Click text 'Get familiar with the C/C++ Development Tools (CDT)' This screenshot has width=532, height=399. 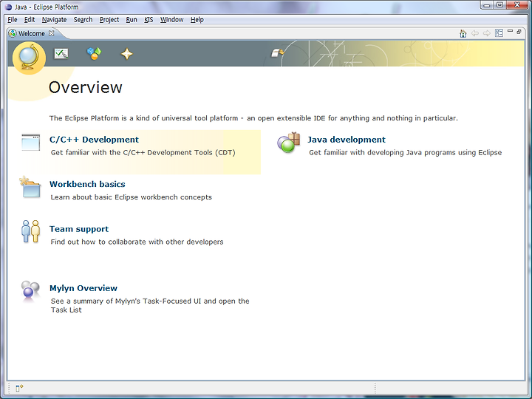click(x=143, y=153)
